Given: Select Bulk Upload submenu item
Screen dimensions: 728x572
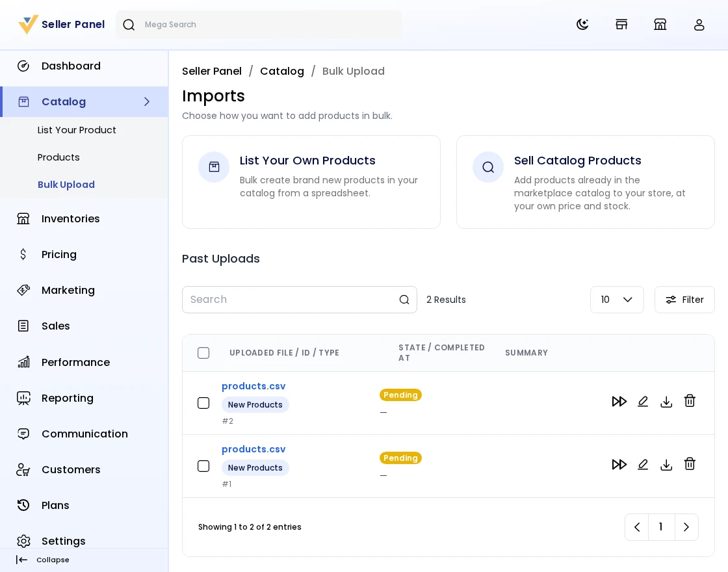Looking at the screenshot, I should click(66, 185).
